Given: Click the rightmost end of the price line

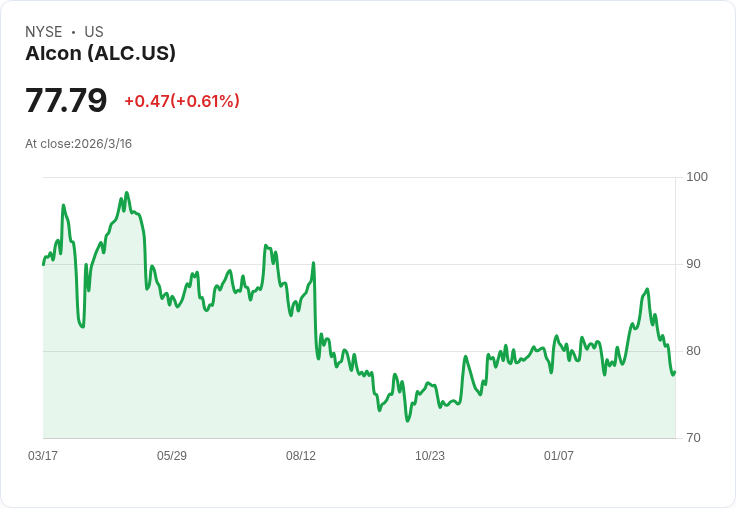Looking at the screenshot, I should 675,372.
